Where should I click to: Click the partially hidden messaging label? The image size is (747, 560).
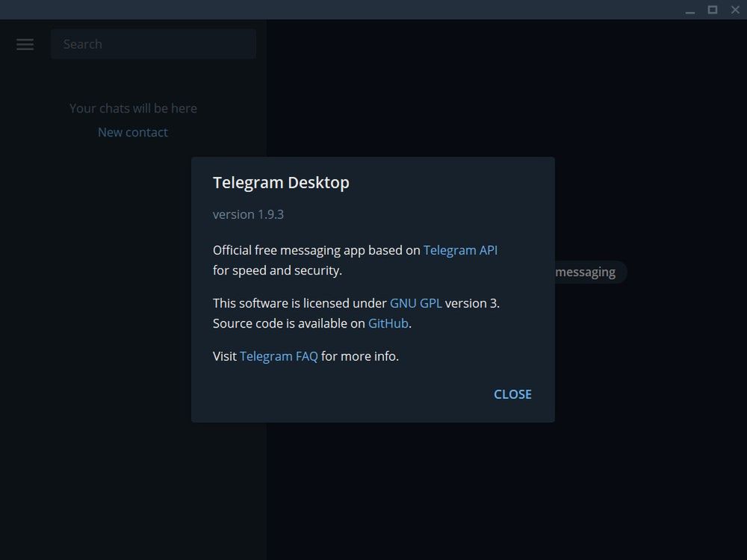[x=586, y=273]
